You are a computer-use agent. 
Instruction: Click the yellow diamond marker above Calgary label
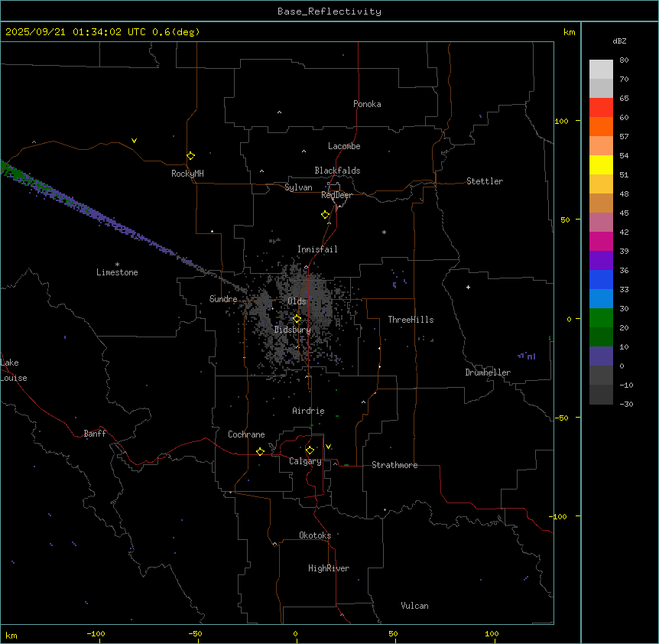pos(310,450)
